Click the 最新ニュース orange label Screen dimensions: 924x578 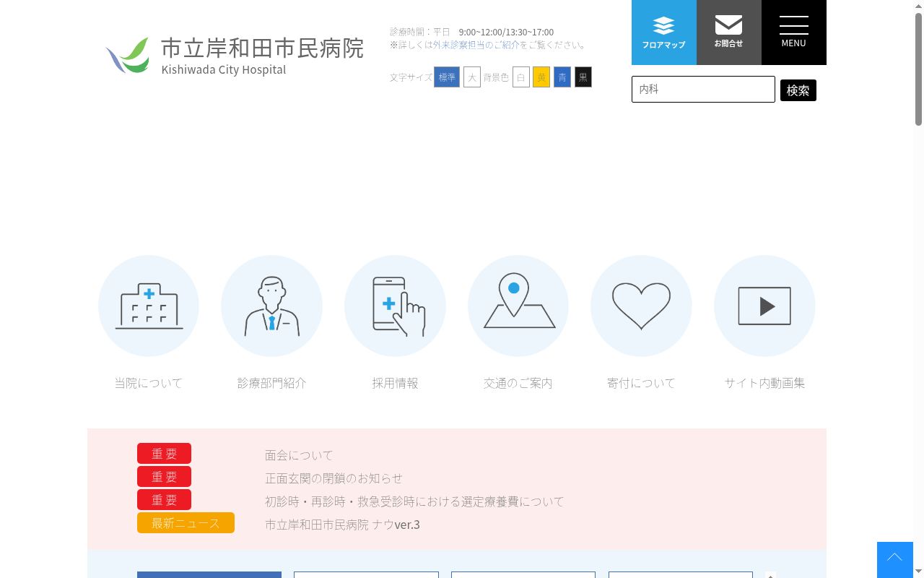click(186, 523)
